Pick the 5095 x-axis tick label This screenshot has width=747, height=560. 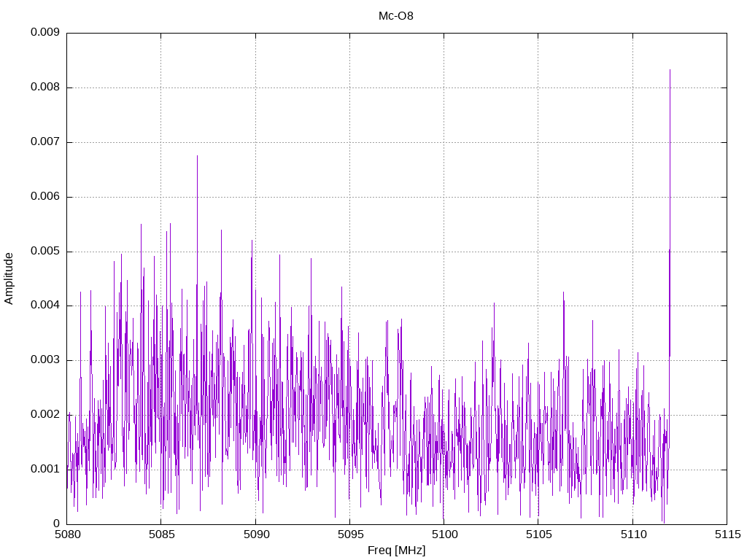349,534
